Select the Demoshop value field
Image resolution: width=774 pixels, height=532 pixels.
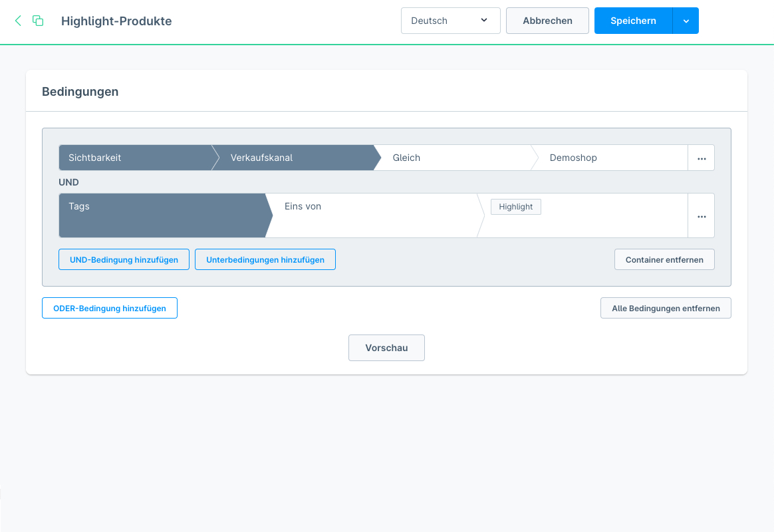click(608, 158)
